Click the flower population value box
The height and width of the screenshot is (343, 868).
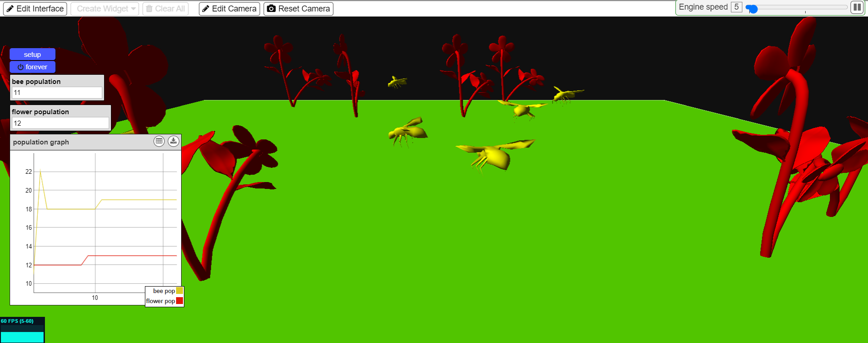[60, 123]
